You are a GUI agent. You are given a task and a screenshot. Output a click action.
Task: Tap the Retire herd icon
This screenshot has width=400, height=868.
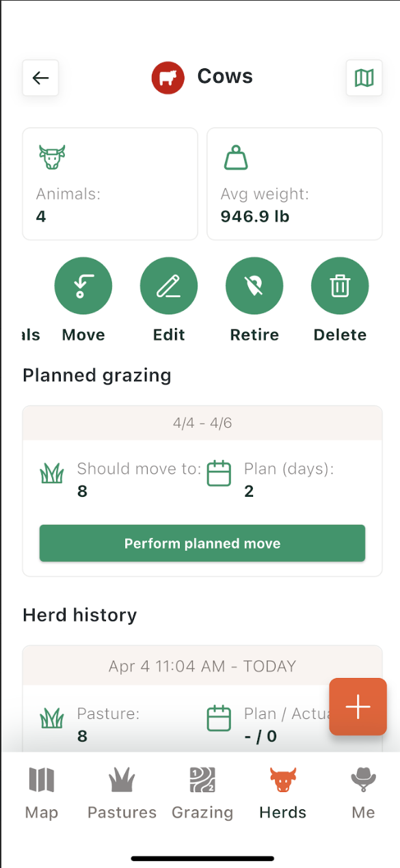[254, 286]
